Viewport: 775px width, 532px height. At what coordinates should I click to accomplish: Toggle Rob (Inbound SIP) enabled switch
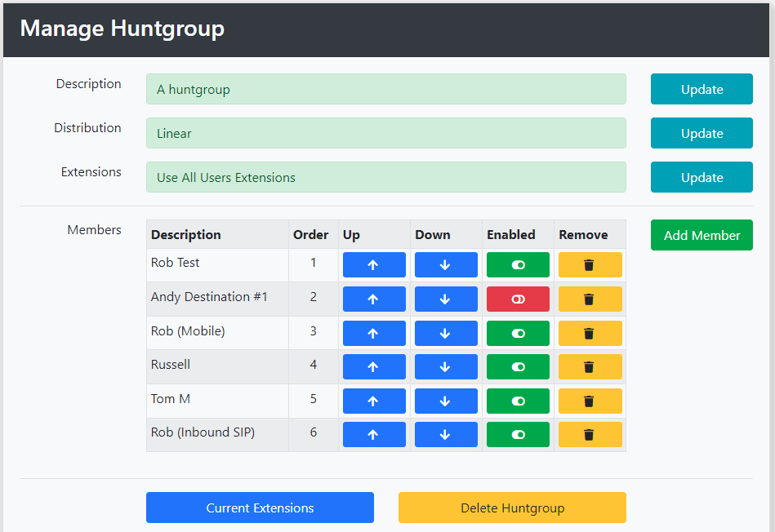pos(518,434)
